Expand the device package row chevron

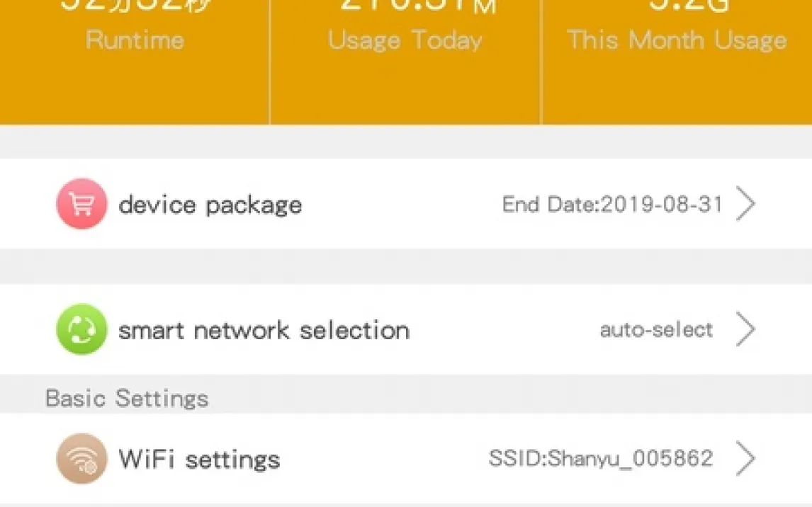pyautogui.click(x=745, y=204)
